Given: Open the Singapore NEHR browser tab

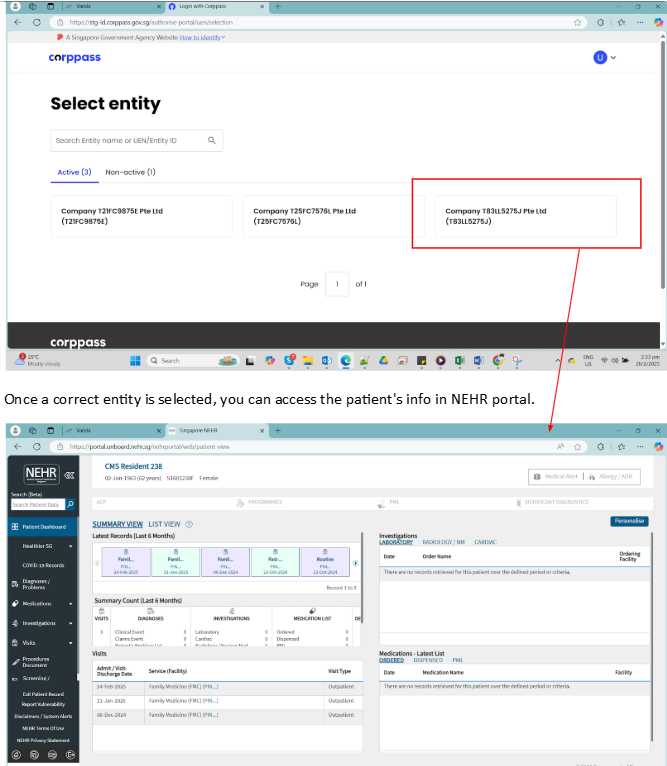Looking at the screenshot, I should [215, 430].
